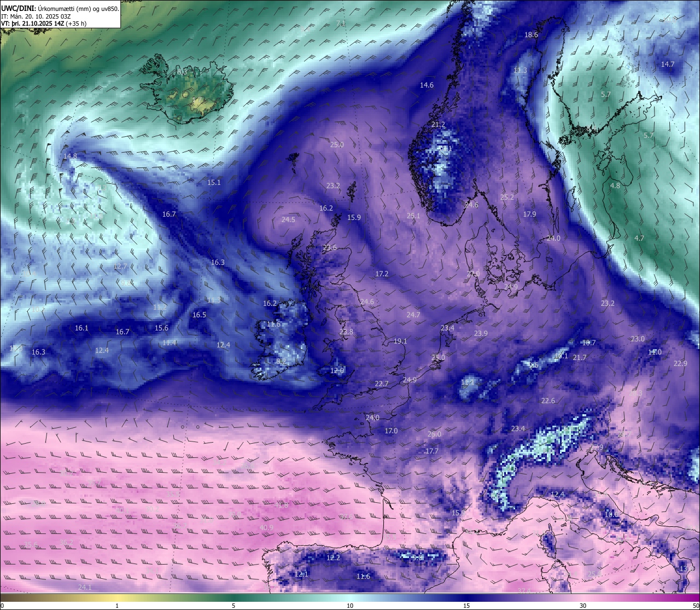Click the value label 21.7
Screen dimensions: 700x610
click(x=580, y=358)
